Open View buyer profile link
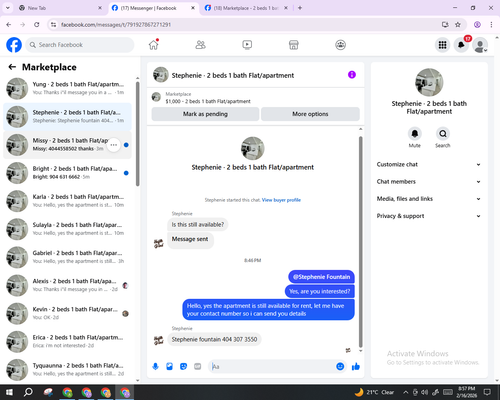Screen dimensions: 500x400 pos(281,200)
